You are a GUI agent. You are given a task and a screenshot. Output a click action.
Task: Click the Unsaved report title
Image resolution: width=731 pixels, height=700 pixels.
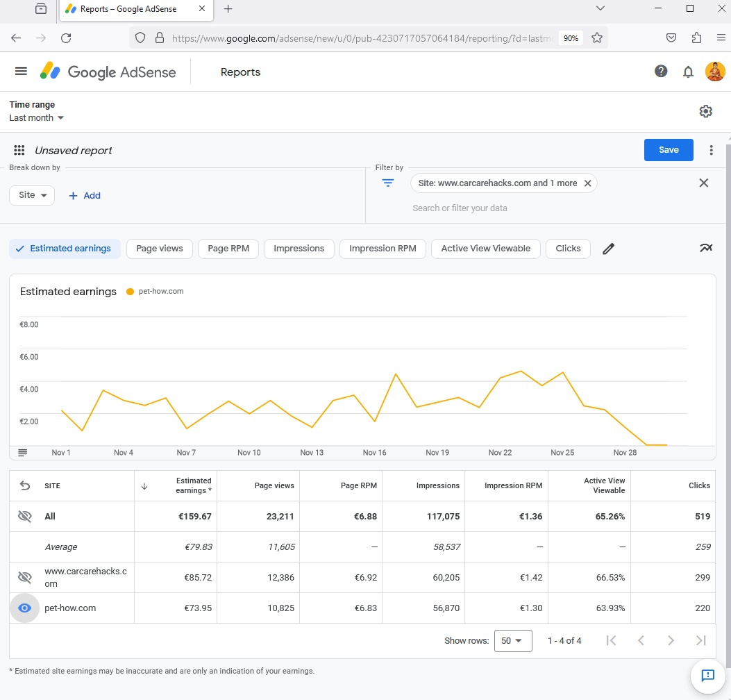tap(73, 151)
